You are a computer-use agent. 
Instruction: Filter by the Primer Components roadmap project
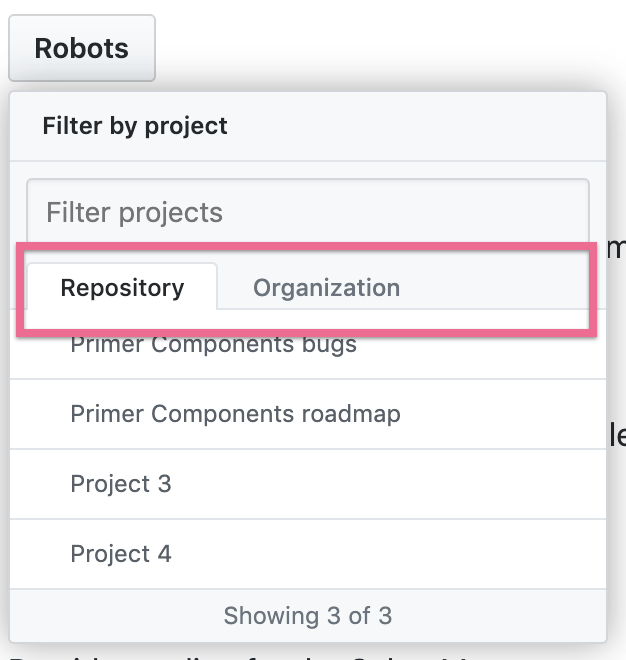(235, 414)
